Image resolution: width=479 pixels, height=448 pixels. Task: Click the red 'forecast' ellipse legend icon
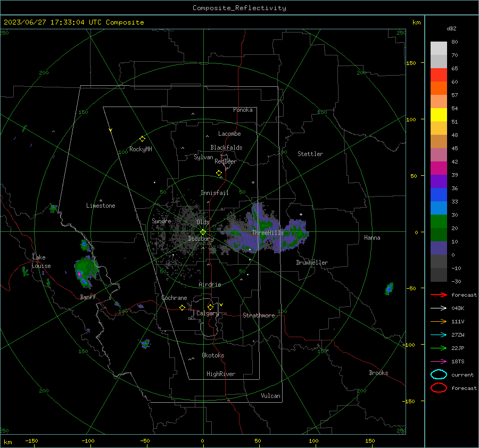tap(439, 388)
